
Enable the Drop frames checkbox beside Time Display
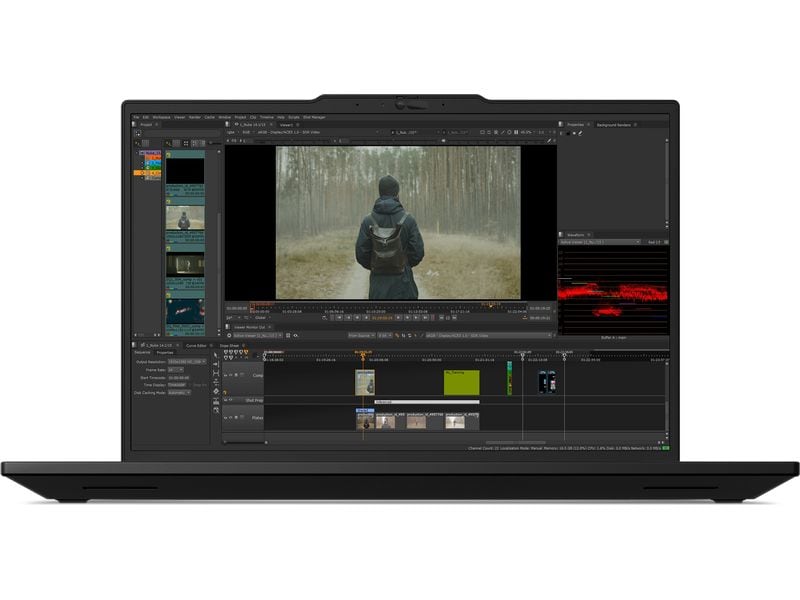pyautogui.click(x=192, y=385)
